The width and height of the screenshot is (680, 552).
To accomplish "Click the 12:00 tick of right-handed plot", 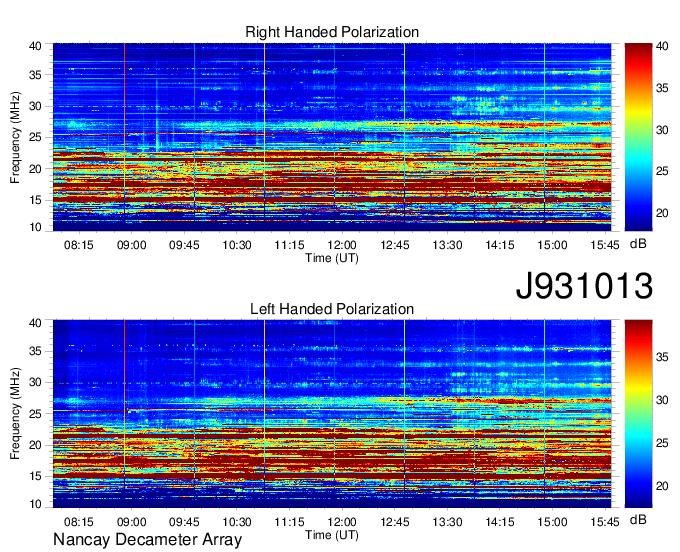I will [x=342, y=245].
